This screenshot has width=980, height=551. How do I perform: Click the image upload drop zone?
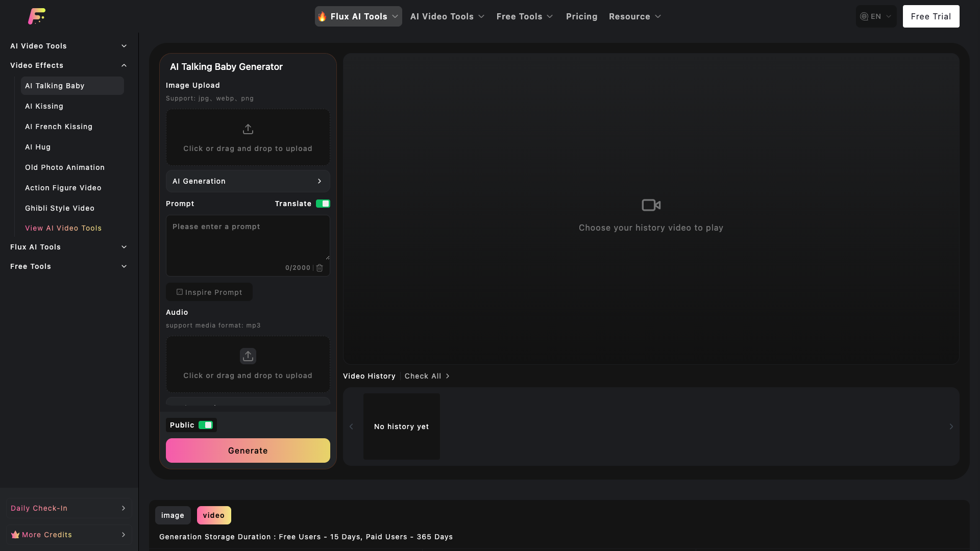[248, 137]
